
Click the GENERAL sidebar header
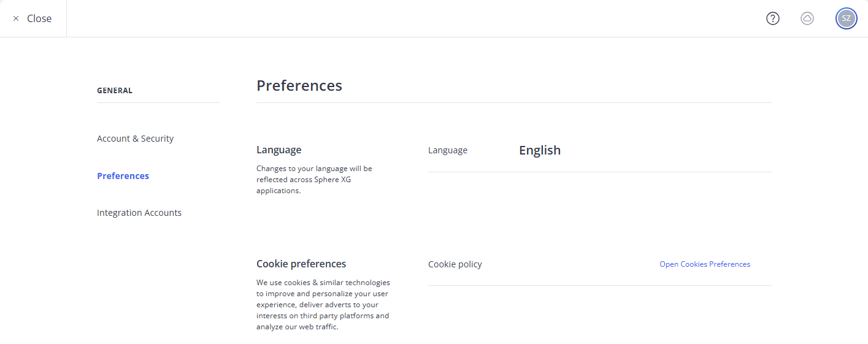click(x=115, y=91)
